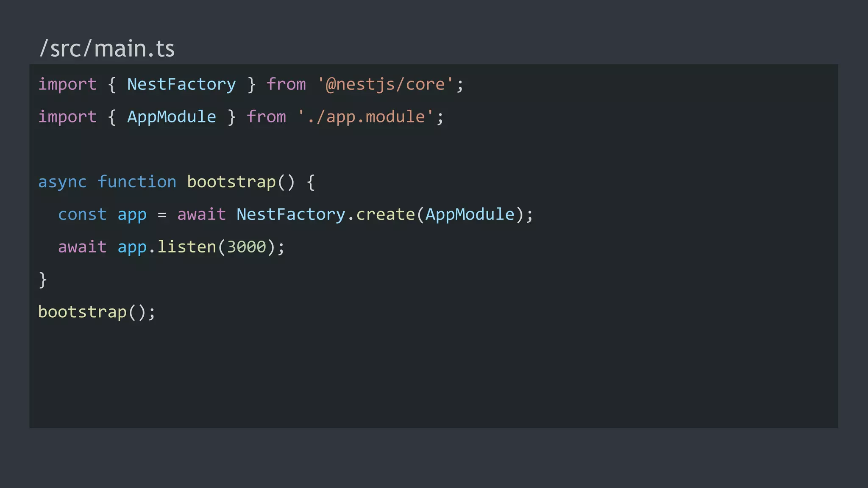This screenshot has width=868, height=488.
Task: Select the './app.module' string literal
Action: coord(365,117)
